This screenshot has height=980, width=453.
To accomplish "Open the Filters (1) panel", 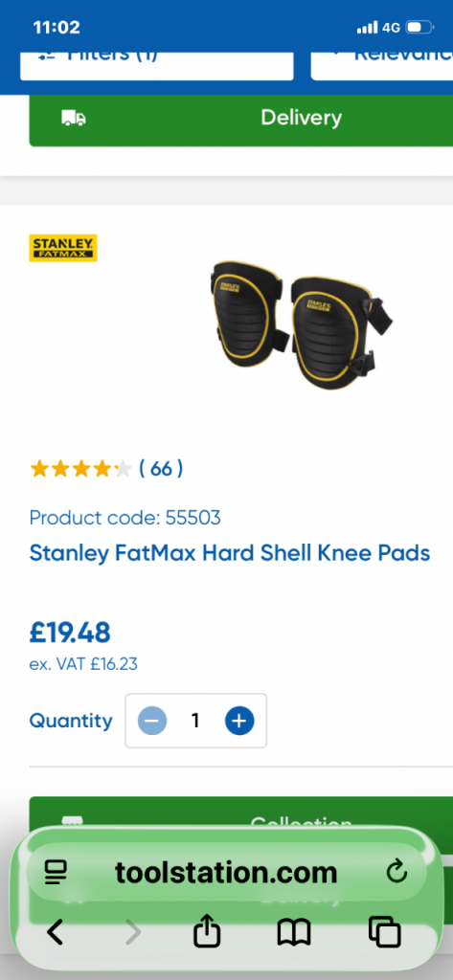I will 156,65.
